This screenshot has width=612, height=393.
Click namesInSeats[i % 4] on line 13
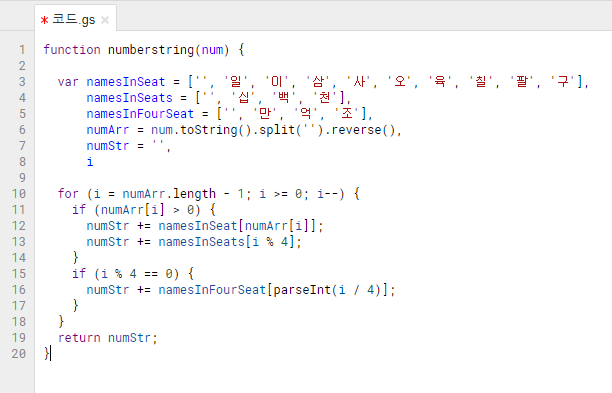(x=226, y=242)
